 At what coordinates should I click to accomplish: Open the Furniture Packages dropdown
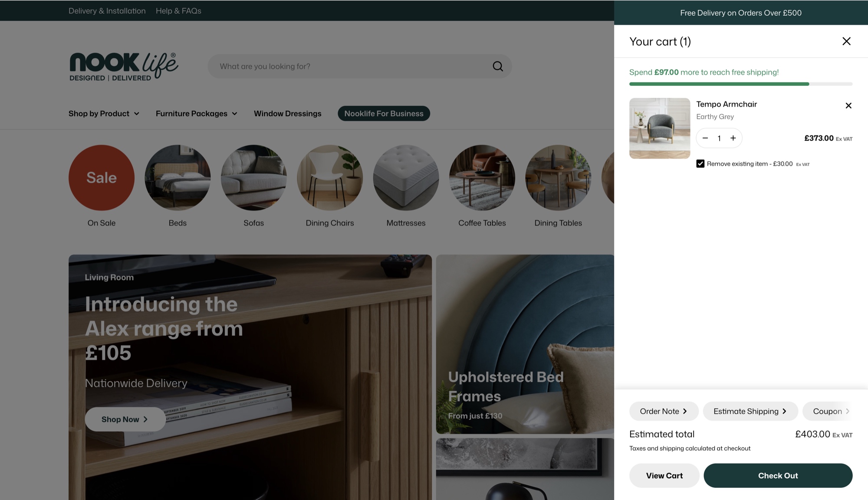196,113
